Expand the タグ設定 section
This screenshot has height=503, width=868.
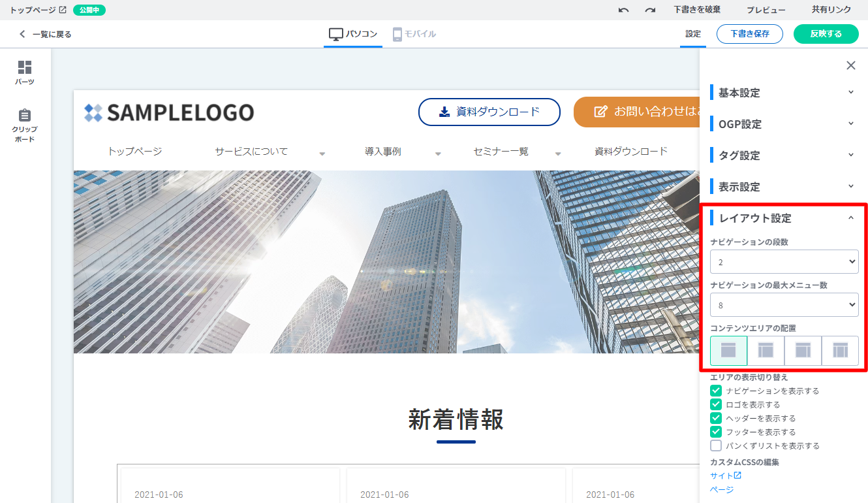point(783,155)
